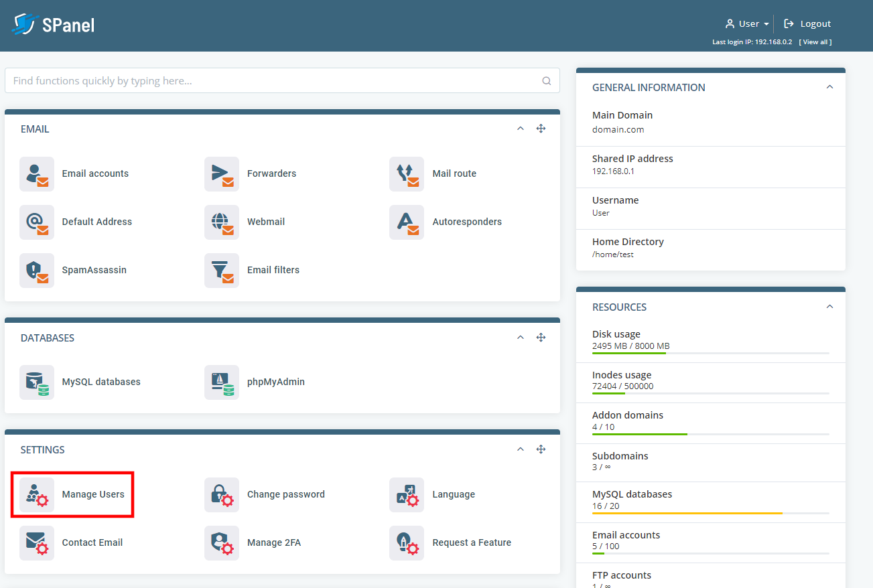Open the User account dropdown
Screen dimensions: 873x588
click(747, 24)
